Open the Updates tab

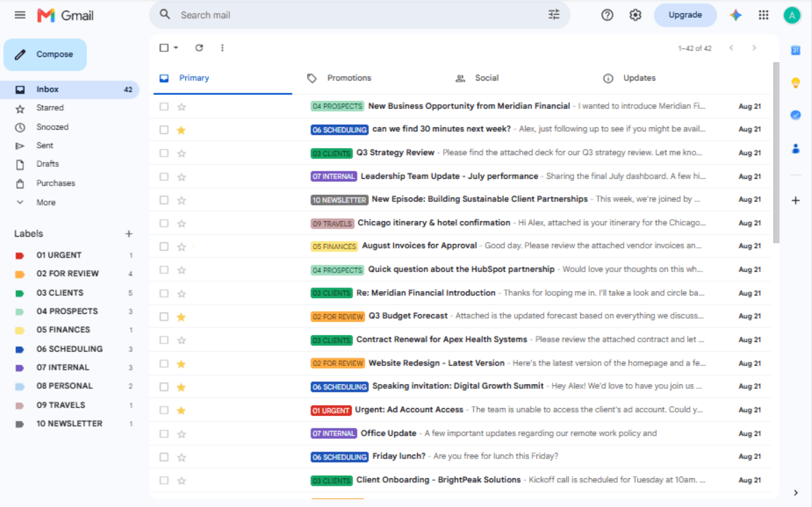[x=639, y=78]
